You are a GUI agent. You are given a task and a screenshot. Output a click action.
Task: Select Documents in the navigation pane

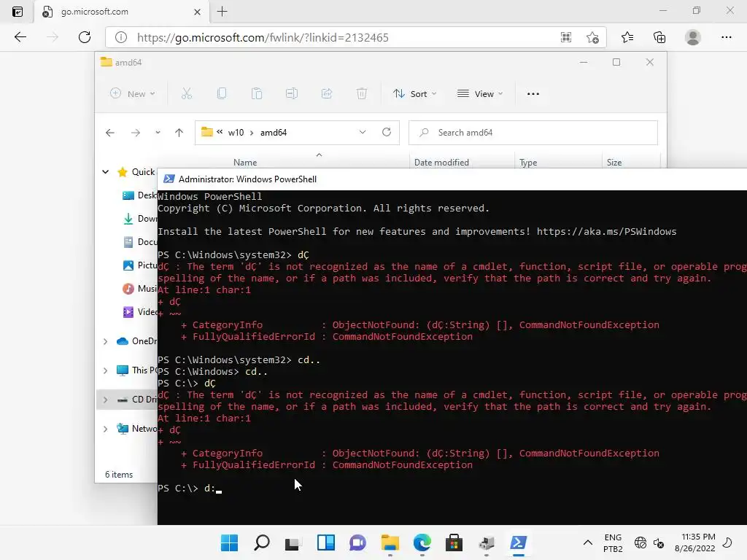coord(139,242)
